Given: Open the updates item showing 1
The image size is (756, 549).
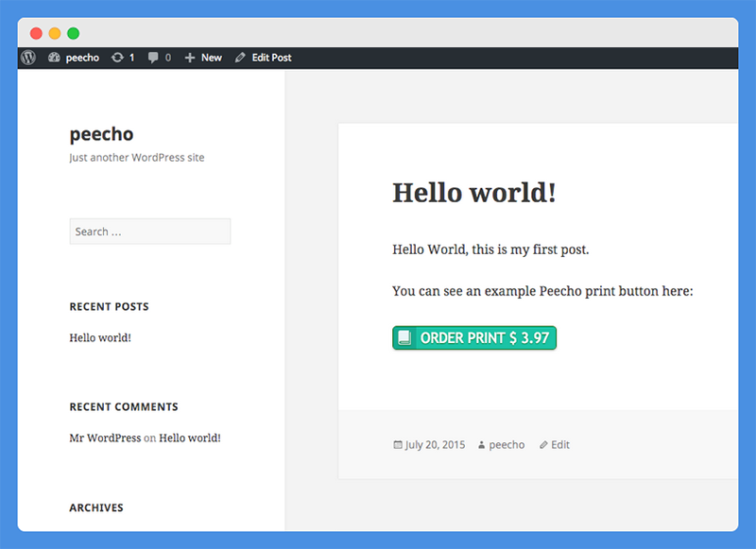Looking at the screenshot, I should coord(123,58).
